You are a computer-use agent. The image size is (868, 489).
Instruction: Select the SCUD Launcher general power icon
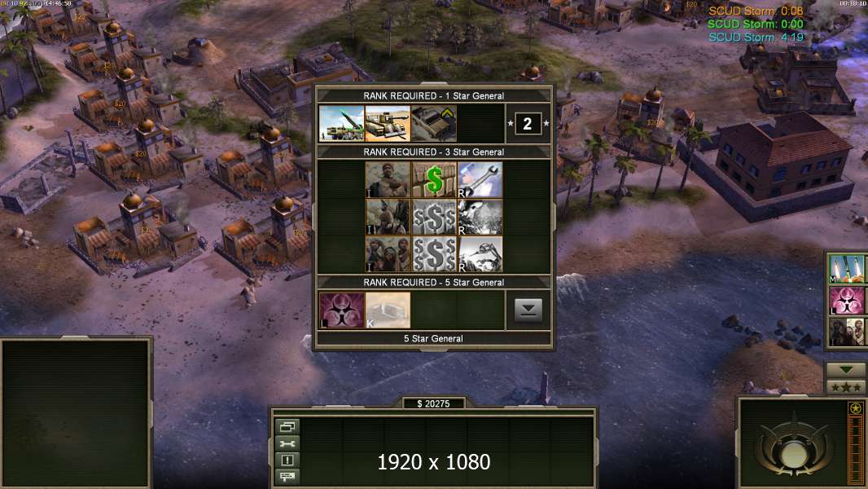[341, 124]
